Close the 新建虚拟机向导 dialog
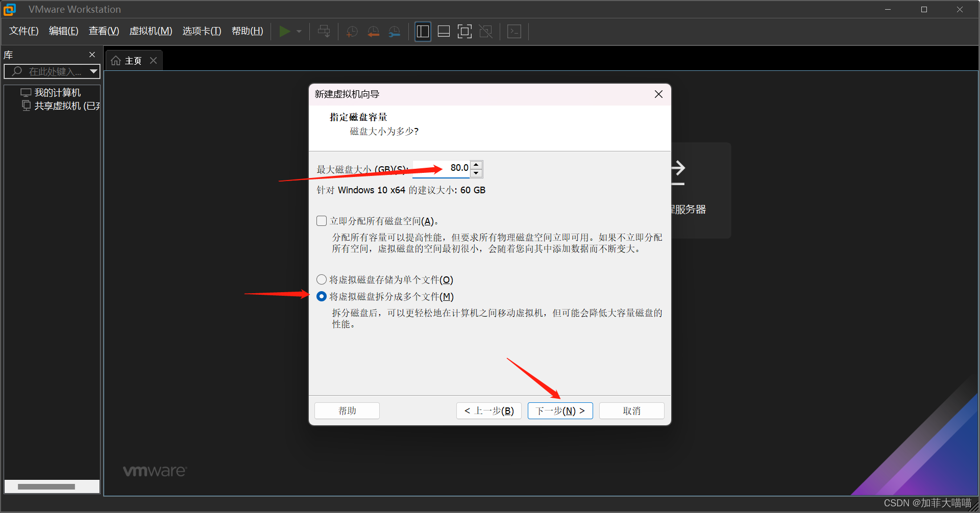 (x=658, y=94)
